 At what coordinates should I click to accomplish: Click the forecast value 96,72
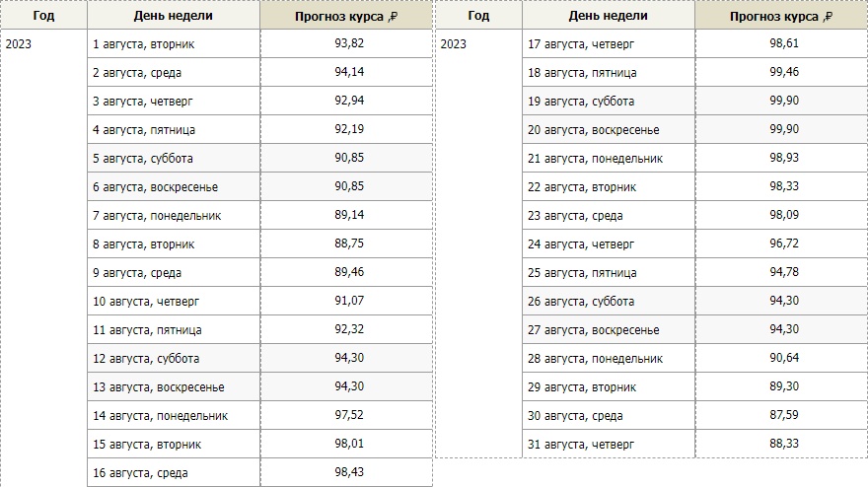coord(784,244)
